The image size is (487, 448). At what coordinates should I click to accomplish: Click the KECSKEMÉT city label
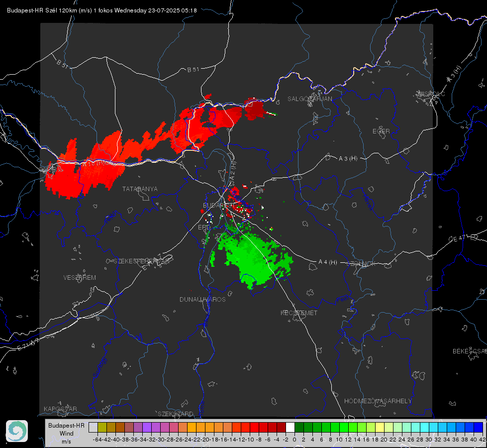pyautogui.click(x=299, y=313)
